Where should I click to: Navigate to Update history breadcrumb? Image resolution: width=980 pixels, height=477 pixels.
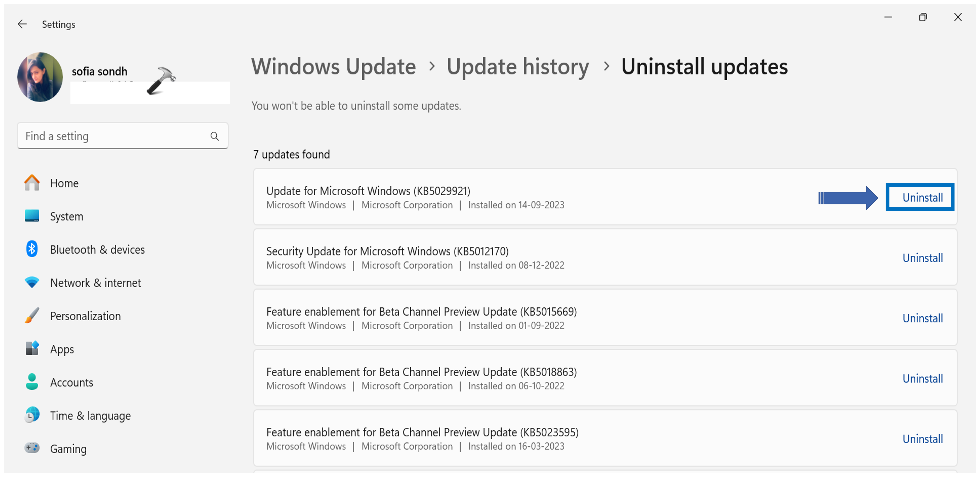tap(518, 67)
